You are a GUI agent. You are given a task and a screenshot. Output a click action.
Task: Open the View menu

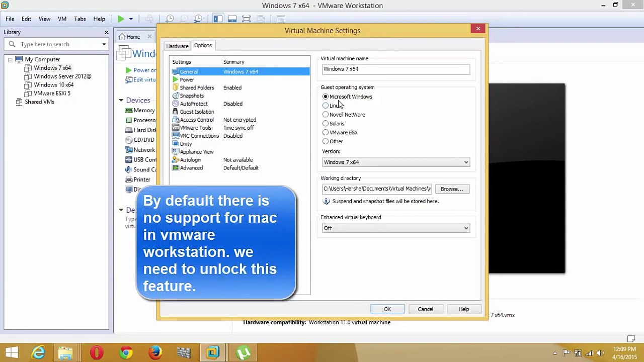click(x=44, y=19)
